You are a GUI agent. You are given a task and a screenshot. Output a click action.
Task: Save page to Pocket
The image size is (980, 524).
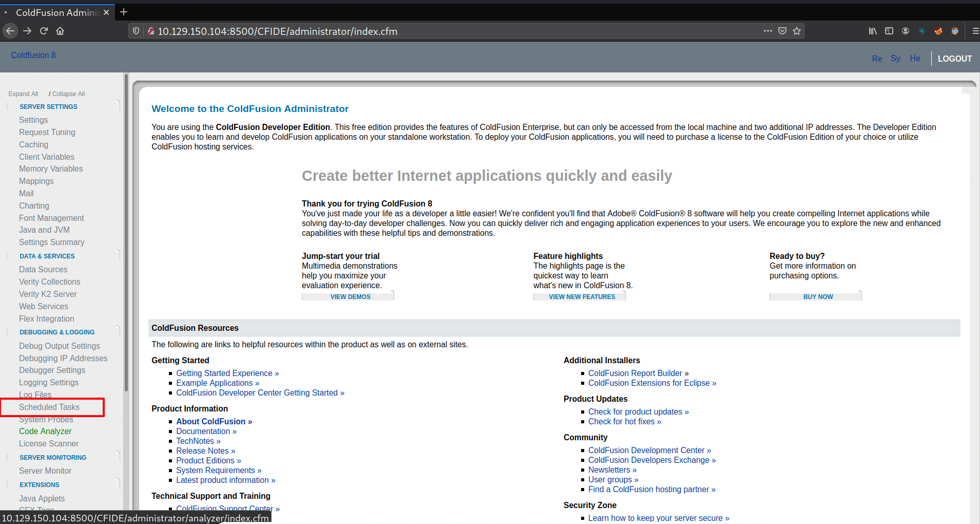[x=782, y=31]
